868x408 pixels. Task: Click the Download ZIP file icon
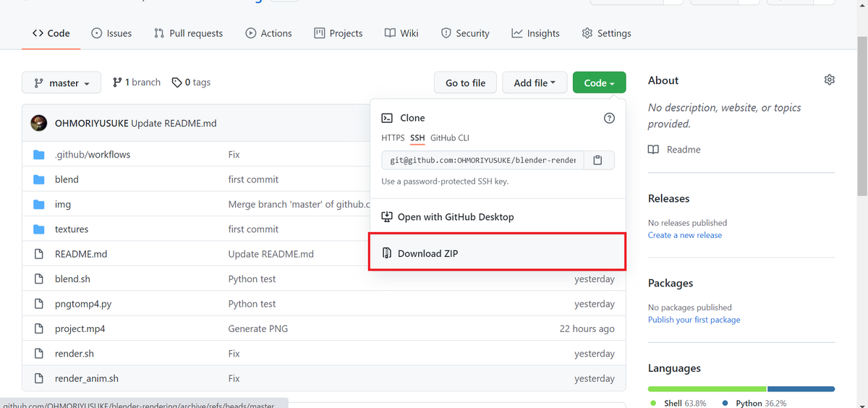click(387, 253)
